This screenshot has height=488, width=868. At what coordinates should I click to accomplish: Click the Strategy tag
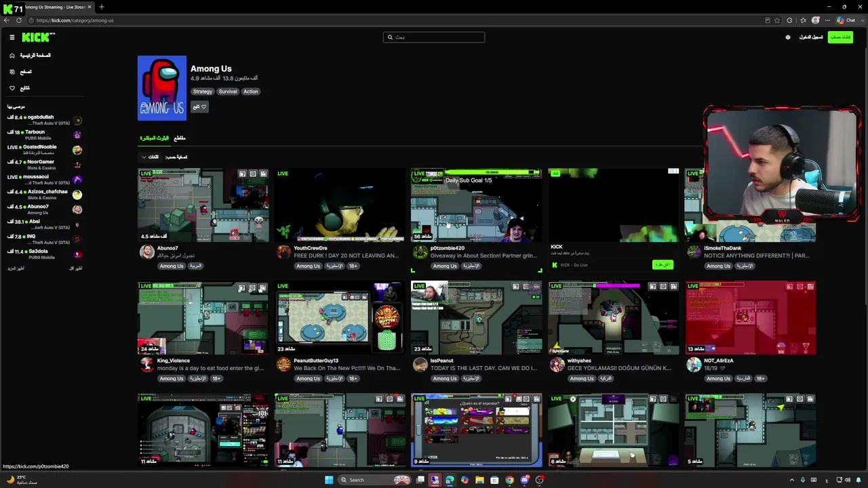[x=202, y=91]
